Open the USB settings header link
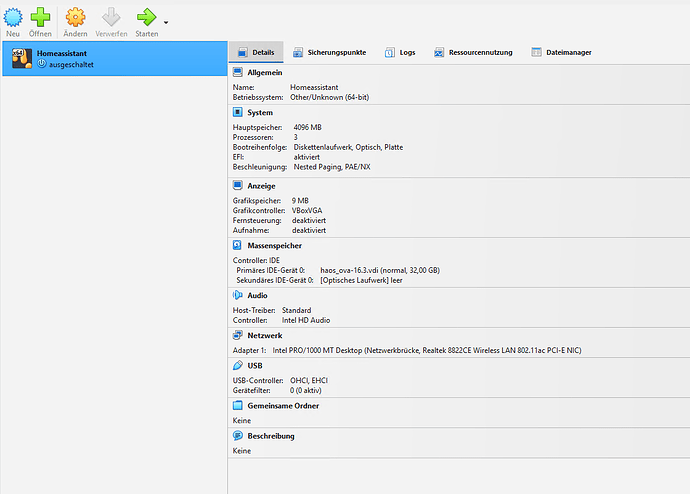This screenshot has height=494, width=690. click(x=254, y=366)
